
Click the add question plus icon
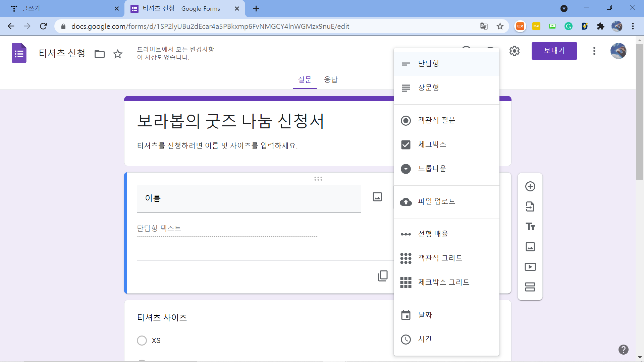530,186
